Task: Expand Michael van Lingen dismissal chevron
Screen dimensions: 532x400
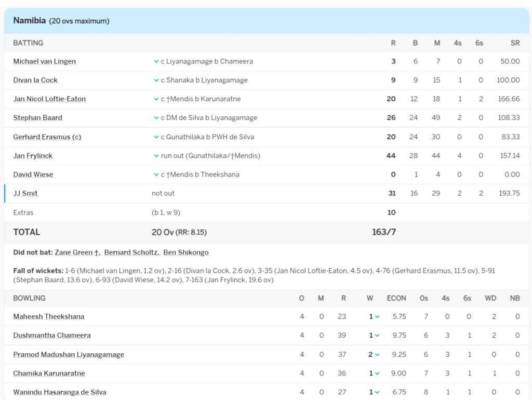Action: coord(156,61)
